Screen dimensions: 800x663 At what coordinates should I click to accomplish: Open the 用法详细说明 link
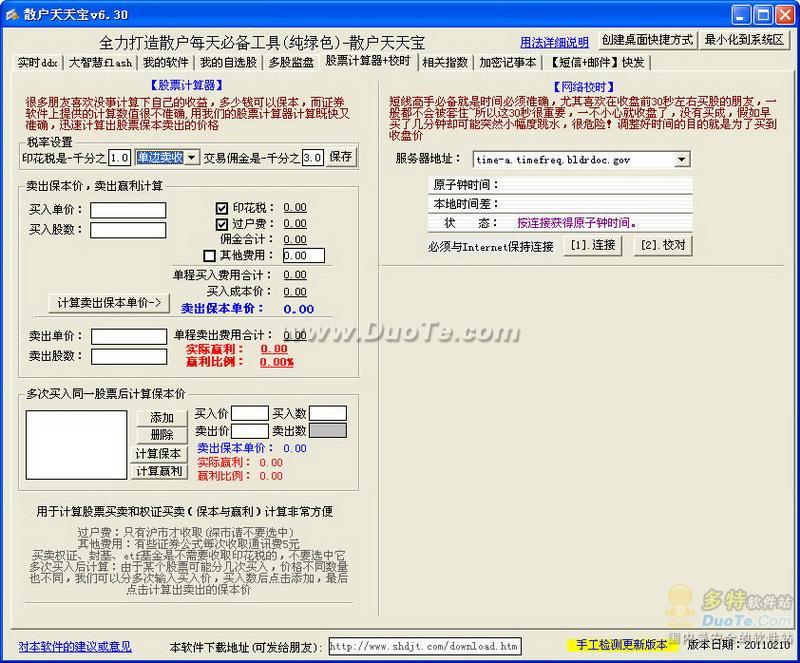pyautogui.click(x=555, y=42)
